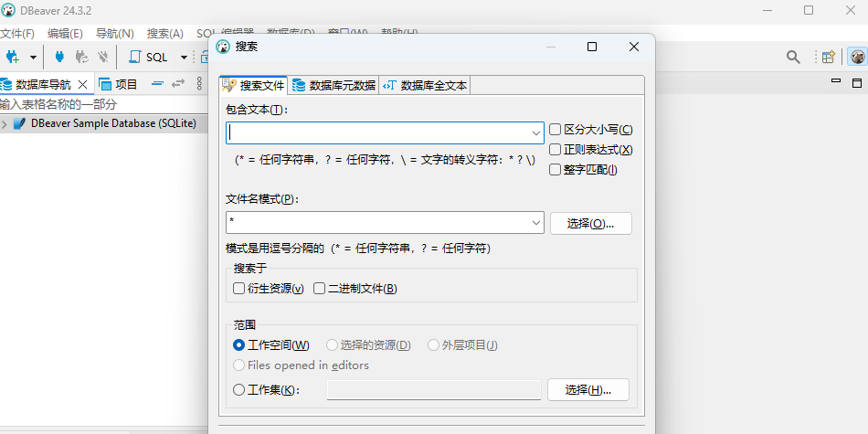Image resolution: width=868 pixels, height=434 pixels.
Task: Click the magnifier search icon in toolbar
Action: coord(793,57)
